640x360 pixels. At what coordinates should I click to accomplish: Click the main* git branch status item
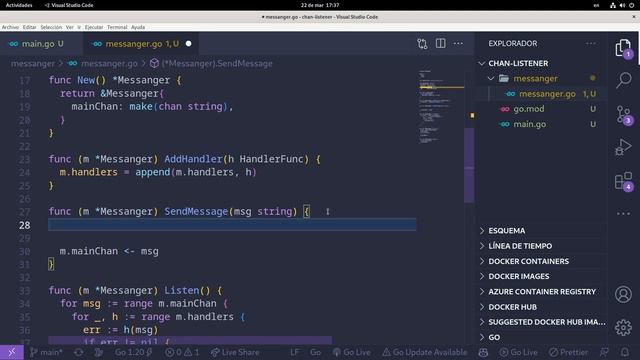pos(46,352)
